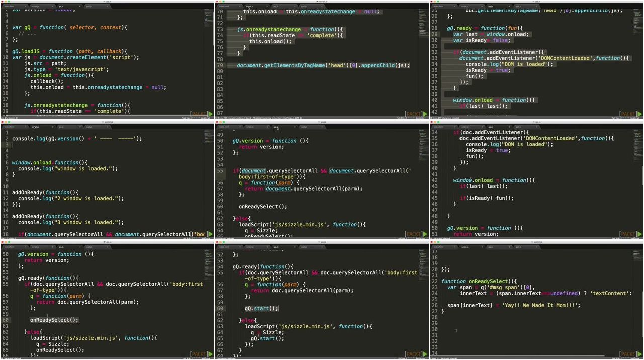Click line 'js.type = 'text/javascript';'

click(x=66, y=69)
